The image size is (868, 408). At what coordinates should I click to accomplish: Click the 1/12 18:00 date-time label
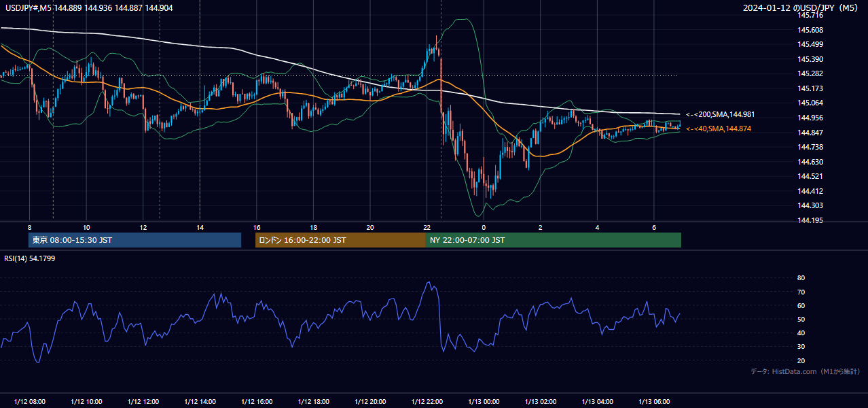point(313,402)
